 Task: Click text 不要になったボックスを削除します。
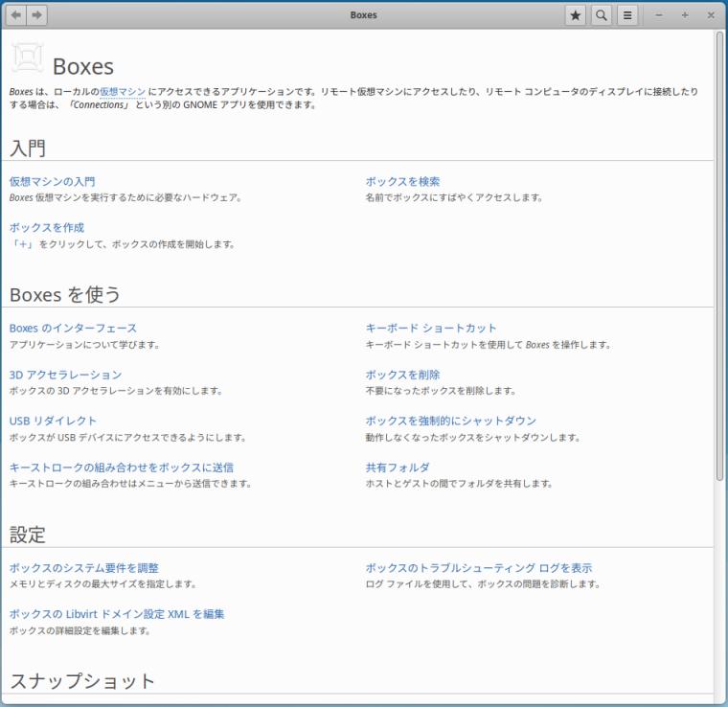tap(441, 391)
